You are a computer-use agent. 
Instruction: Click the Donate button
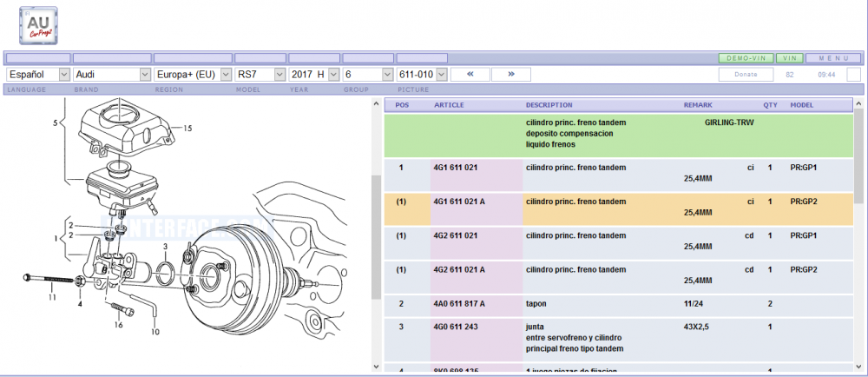[746, 74]
